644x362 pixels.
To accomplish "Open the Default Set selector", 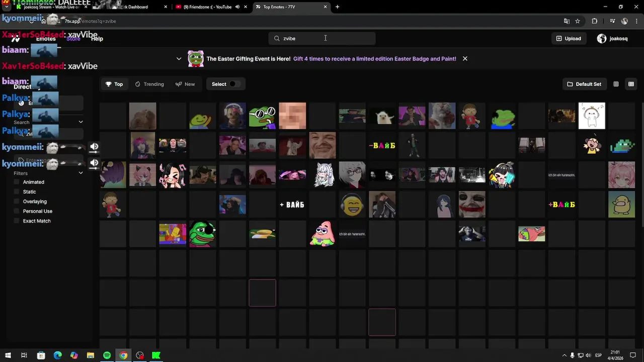I will point(584,84).
